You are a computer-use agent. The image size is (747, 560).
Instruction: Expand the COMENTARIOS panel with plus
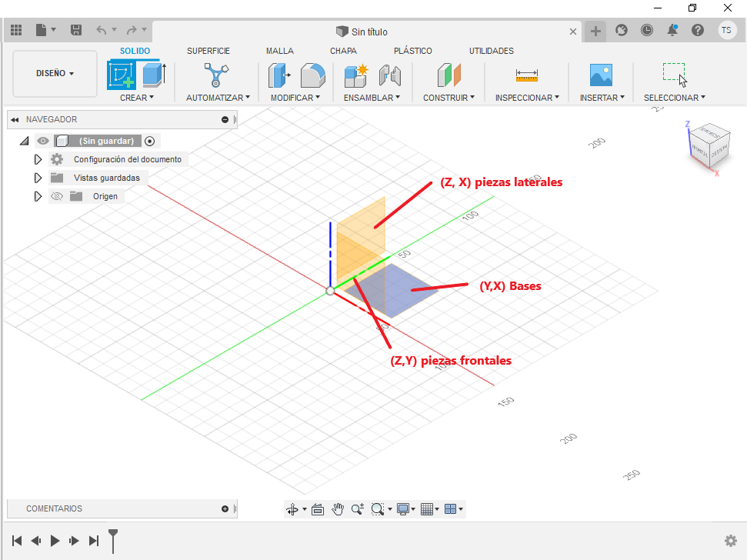225,509
